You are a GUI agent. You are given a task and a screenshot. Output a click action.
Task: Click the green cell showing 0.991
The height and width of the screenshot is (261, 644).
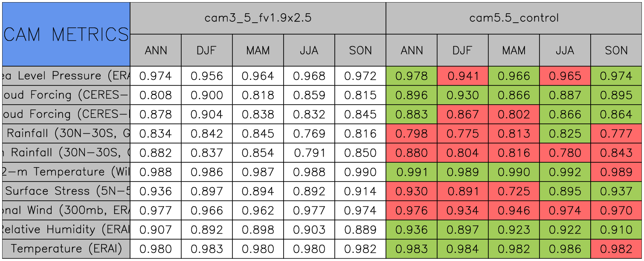(412, 172)
